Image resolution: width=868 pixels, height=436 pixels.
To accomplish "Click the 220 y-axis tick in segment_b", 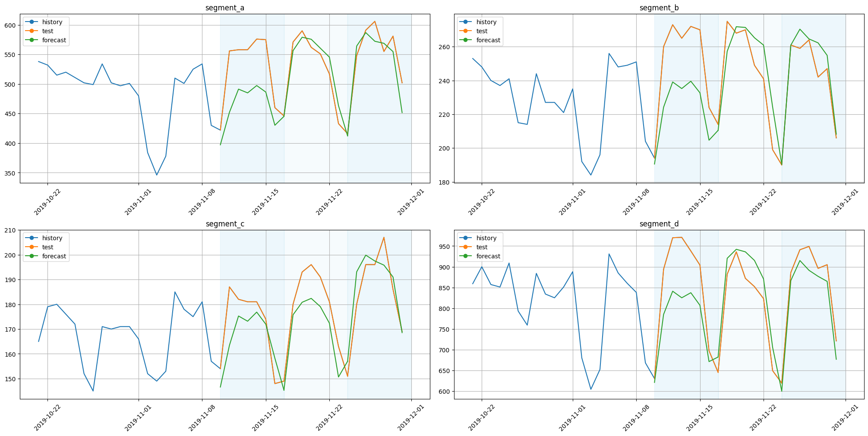I will [445, 114].
